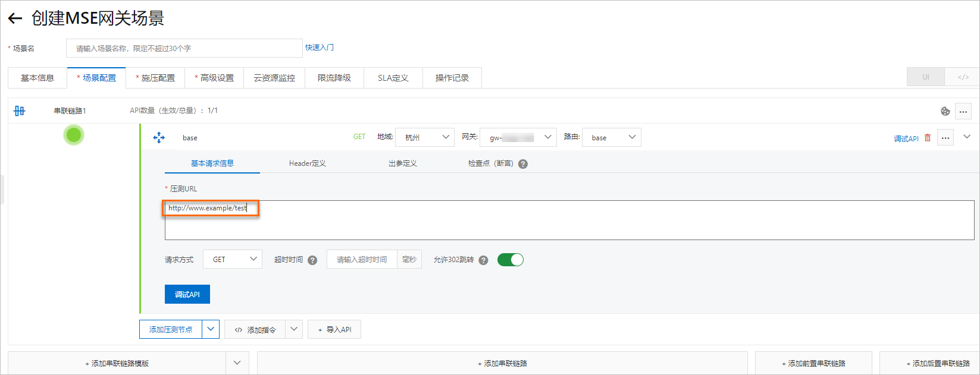Toggle the 允许302跳转 switch

click(x=511, y=260)
